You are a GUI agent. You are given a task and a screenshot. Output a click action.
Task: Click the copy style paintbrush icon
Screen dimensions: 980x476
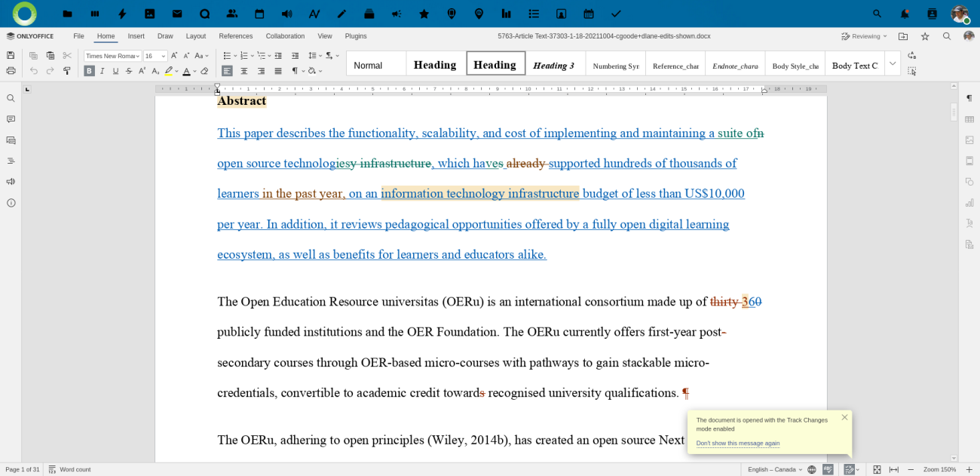tap(67, 71)
